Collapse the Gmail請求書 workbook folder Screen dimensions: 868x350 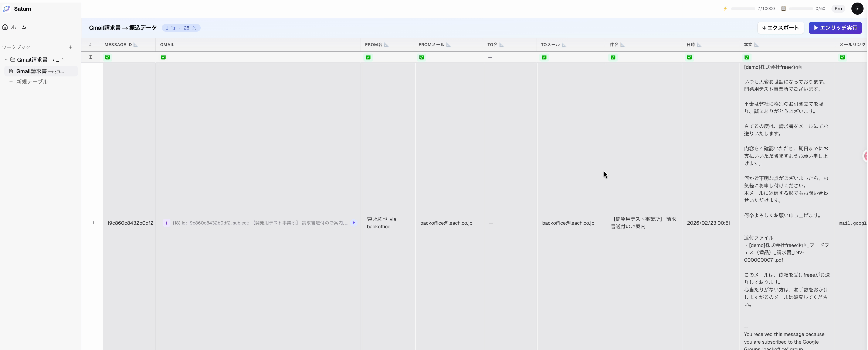tap(6, 60)
